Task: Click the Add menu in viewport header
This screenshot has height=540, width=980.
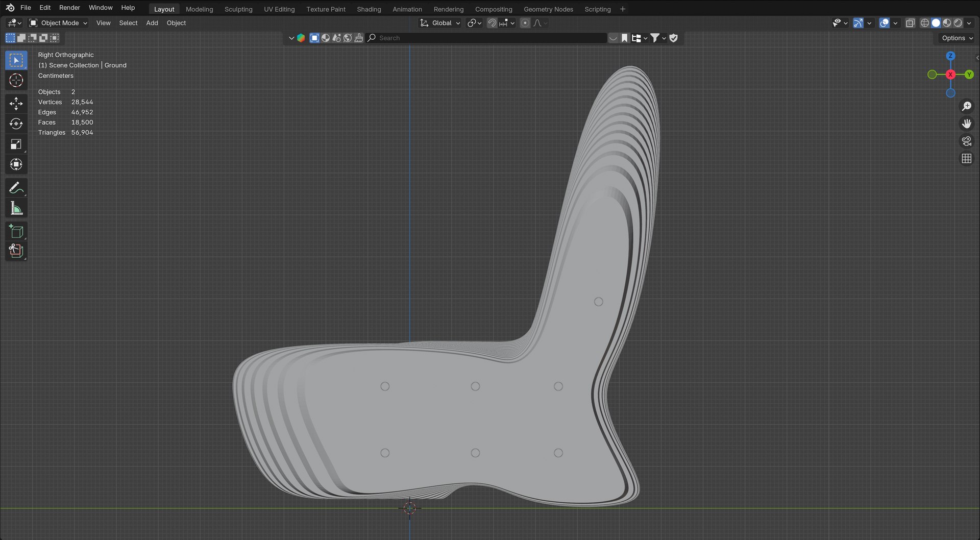Action: point(152,23)
